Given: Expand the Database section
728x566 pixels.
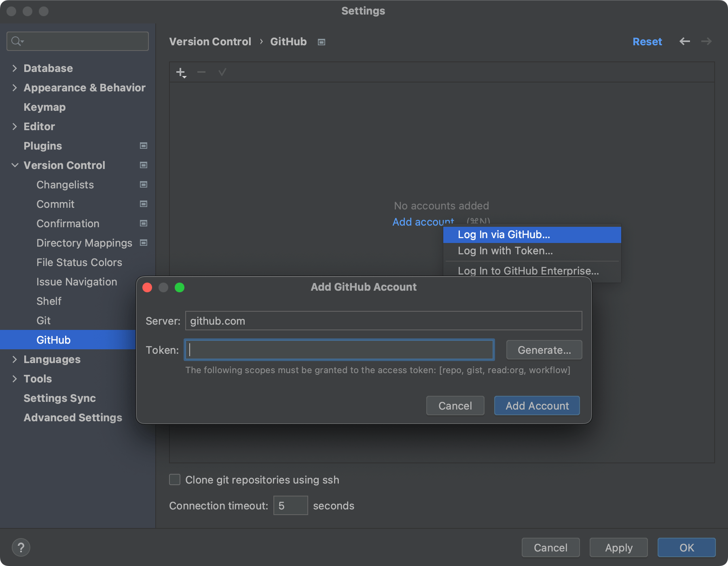Looking at the screenshot, I should (x=15, y=68).
